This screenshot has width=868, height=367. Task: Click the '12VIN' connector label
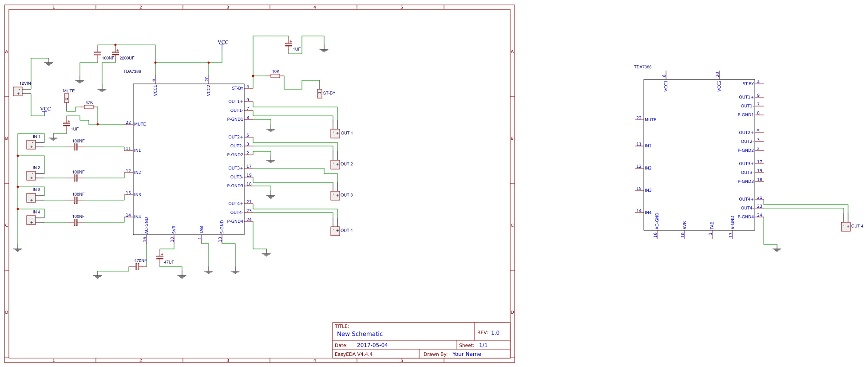click(25, 83)
